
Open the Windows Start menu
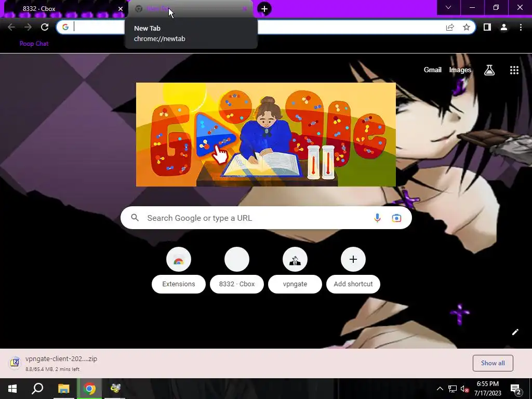pyautogui.click(x=12, y=389)
